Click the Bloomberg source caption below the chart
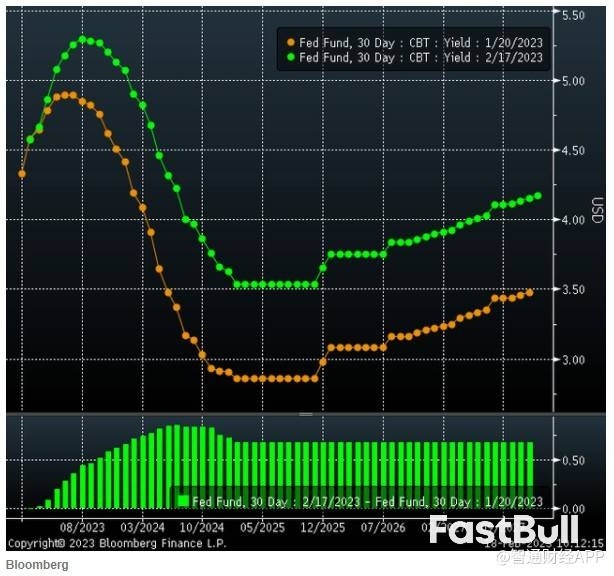This screenshot has width=614, height=576. [34, 566]
